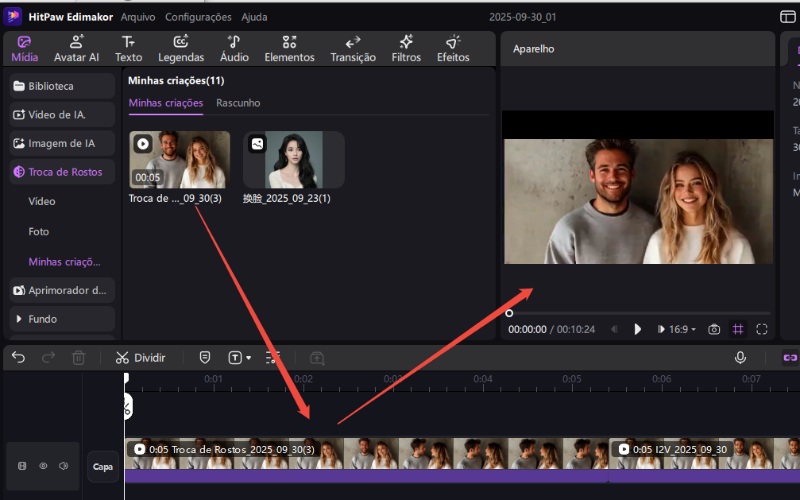Open the text tool dropdown in the timeline toolbar
Screen dimensions: 800x500
(x=240, y=357)
